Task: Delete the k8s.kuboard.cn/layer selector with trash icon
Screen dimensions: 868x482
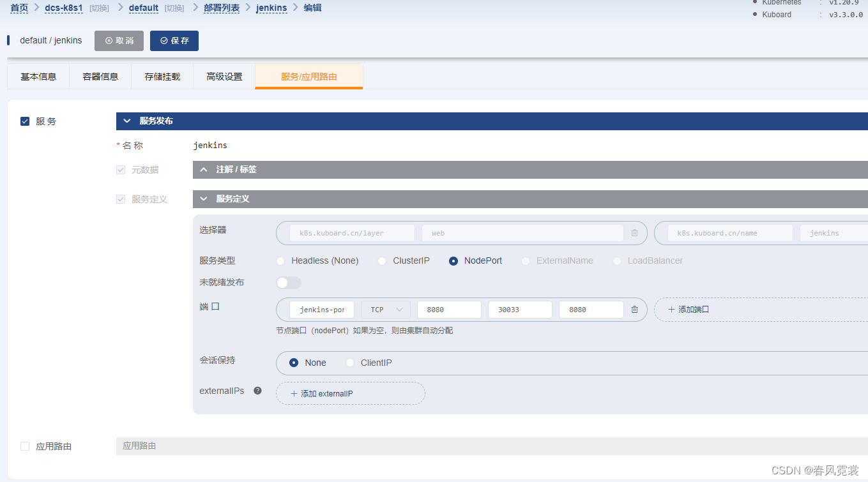Action: pyautogui.click(x=634, y=233)
